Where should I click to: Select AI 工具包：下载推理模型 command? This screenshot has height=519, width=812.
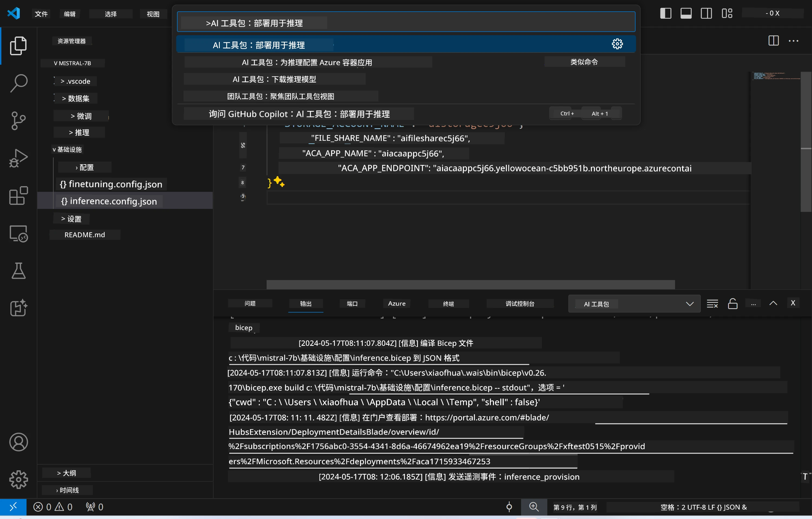406,79
